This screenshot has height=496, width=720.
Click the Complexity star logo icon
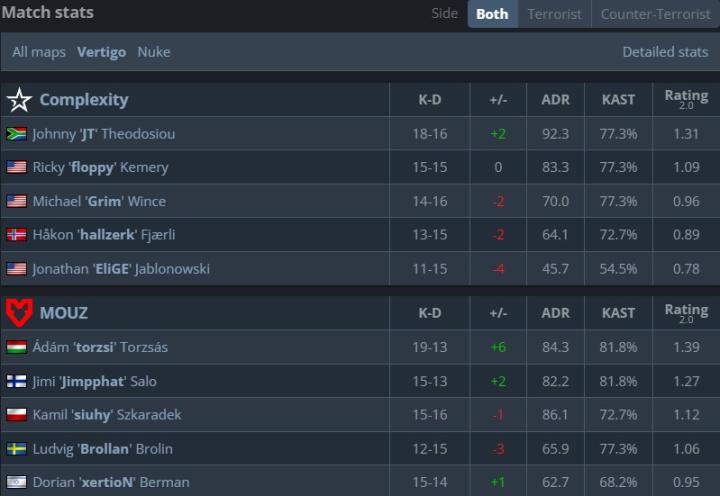(19, 100)
